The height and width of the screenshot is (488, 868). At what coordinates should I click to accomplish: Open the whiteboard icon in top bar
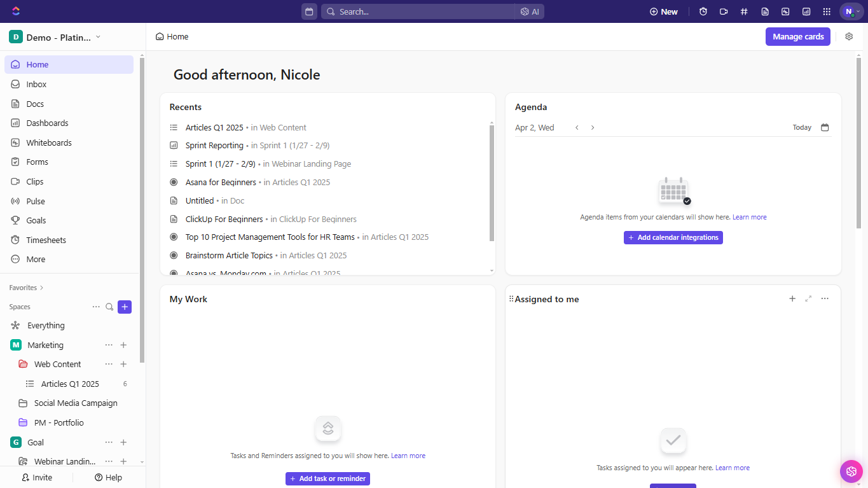785,11
